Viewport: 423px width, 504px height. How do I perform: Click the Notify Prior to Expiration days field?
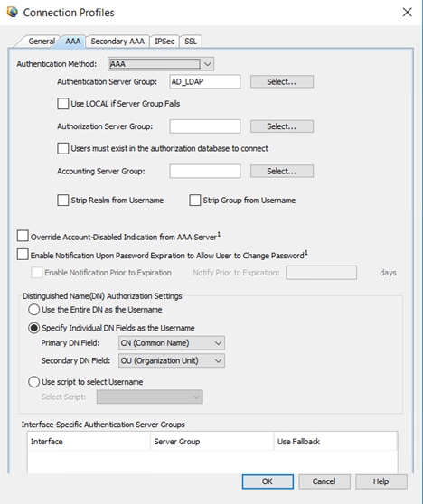click(x=321, y=273)
